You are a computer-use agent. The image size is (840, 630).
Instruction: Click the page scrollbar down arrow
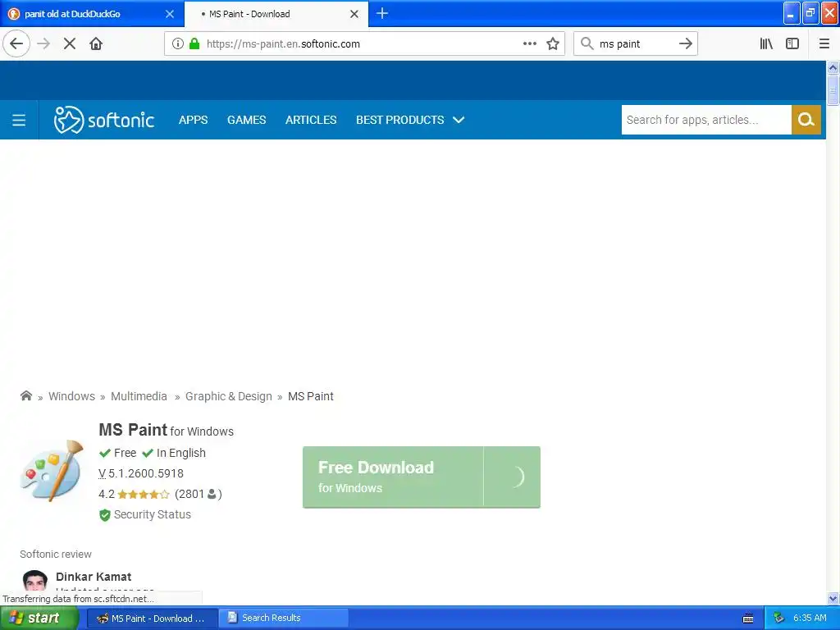[x=833, y=598]
